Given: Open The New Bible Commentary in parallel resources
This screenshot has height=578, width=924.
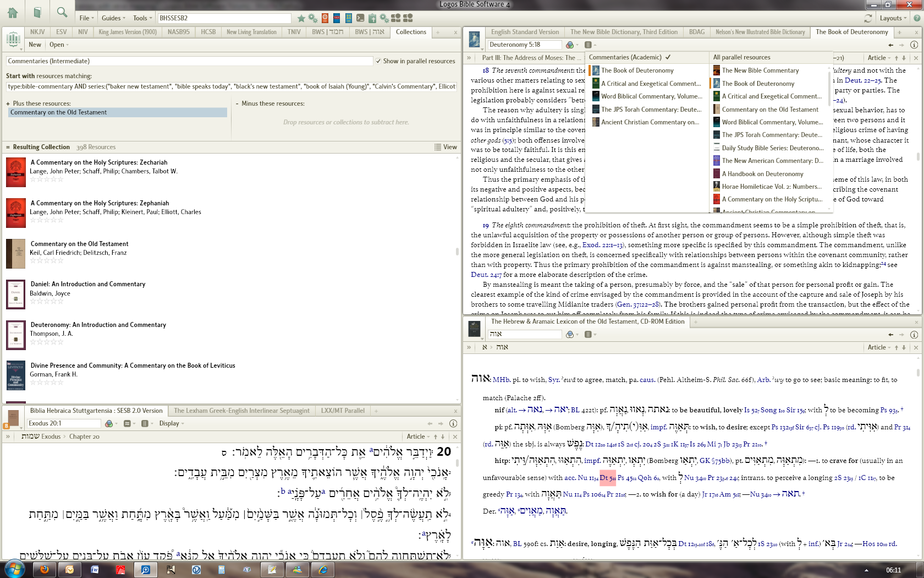Looking at the screenshot, I should pyautogui.click(x=760, y=70).
